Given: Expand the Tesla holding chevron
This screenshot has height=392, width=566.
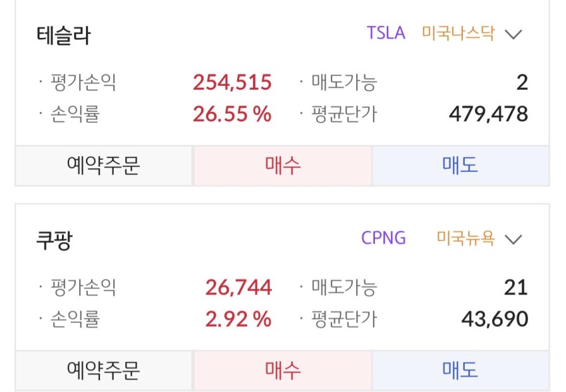Looking at the screenshot, I should [x=513, y=34].
